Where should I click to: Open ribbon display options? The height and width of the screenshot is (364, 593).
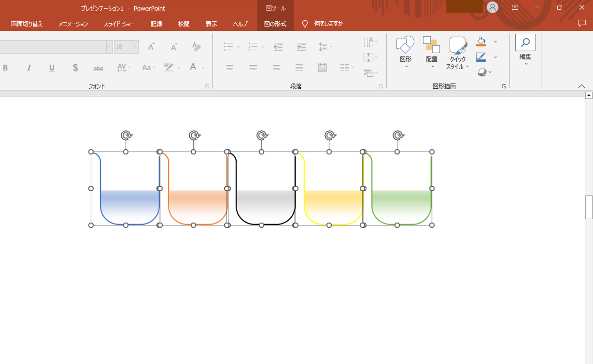click(515, 7)
